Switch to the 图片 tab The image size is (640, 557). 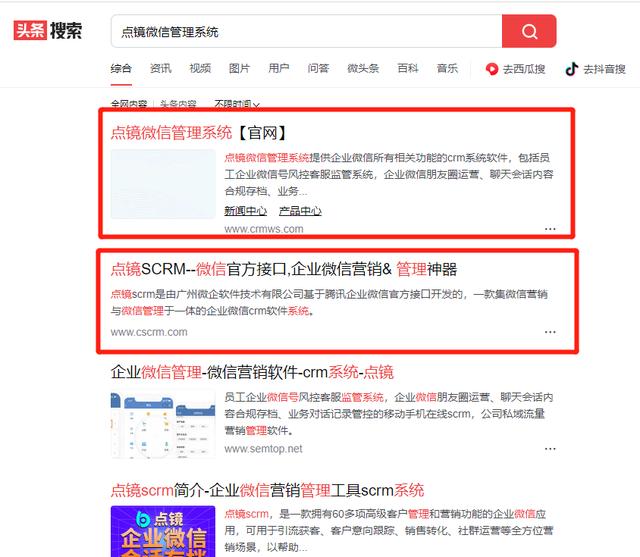click(x=239, y=69)
